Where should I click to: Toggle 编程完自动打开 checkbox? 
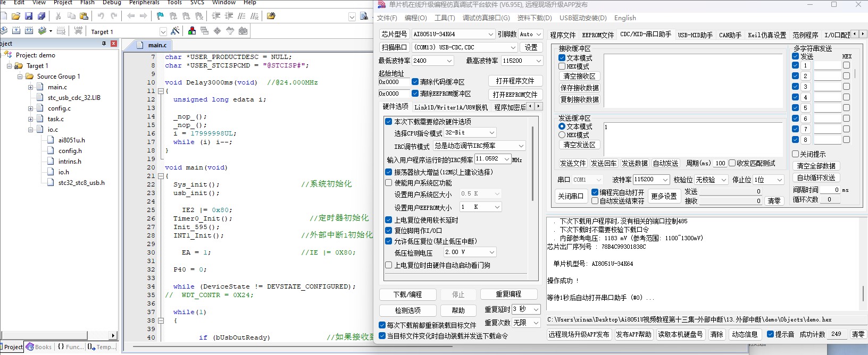[x=595, y=192]
